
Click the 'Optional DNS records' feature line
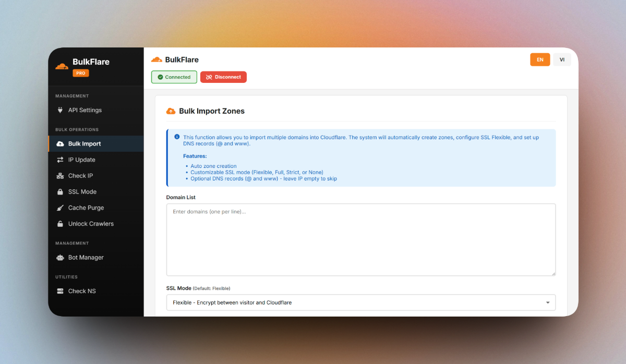[263, 179]
